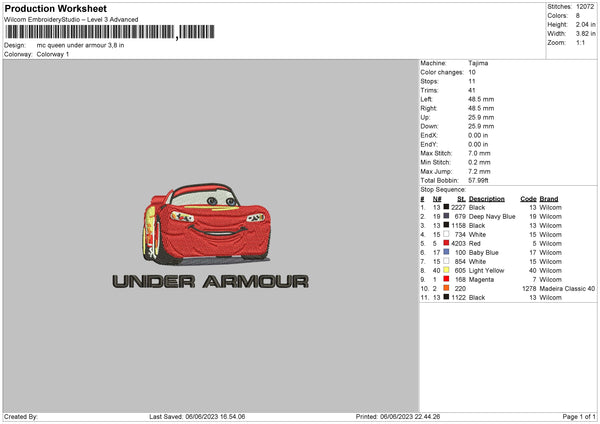
Task: Click the 'Printed' timestamp in footer
Action: [x=398, y=417]
